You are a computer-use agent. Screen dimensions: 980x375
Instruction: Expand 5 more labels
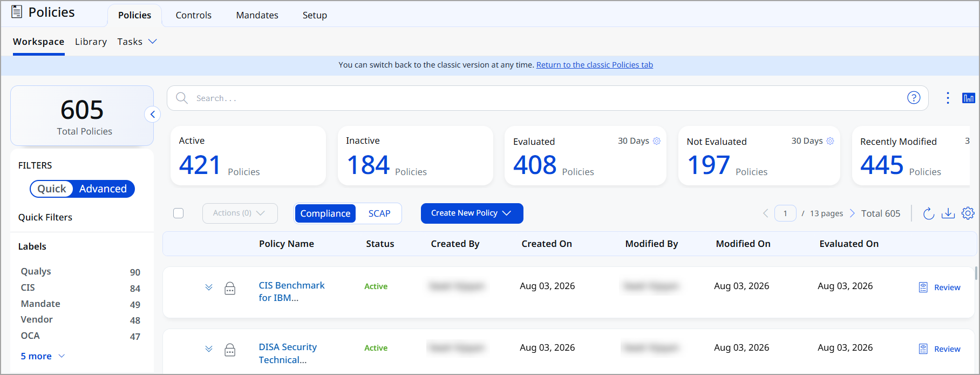(43, 356)
